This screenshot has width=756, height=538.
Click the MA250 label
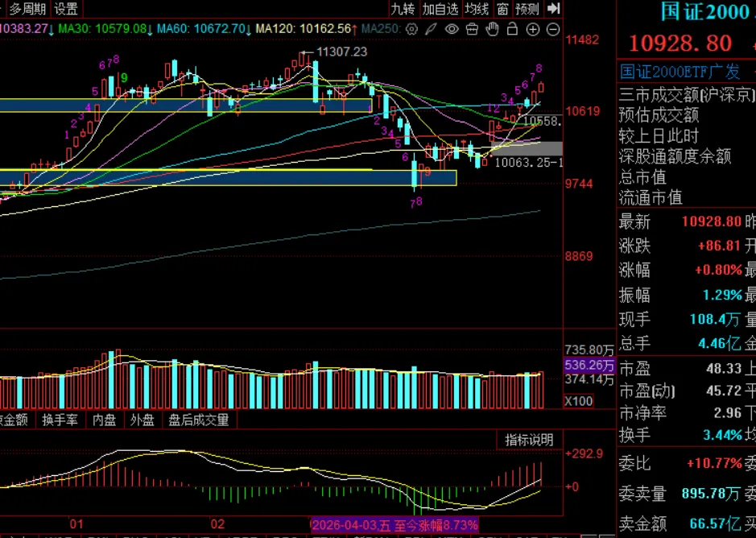pyautogui.click(x=381, y=29)
